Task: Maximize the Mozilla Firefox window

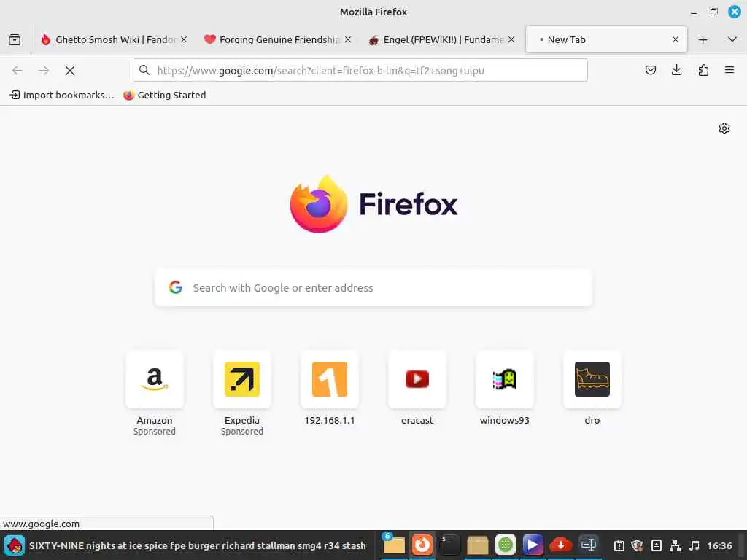Action: coord(713,12)
